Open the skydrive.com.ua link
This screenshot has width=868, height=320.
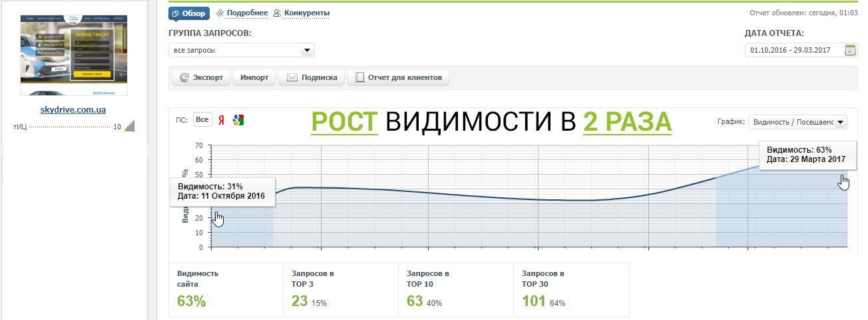73,109
